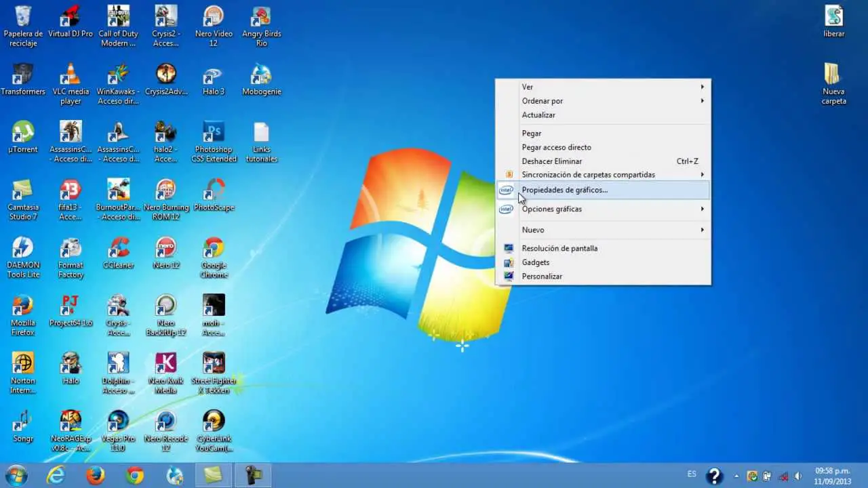Screen dimensions: 868x488
Task: Select the Dolphin shortcut icon
Action: click(x=119, y=374)
